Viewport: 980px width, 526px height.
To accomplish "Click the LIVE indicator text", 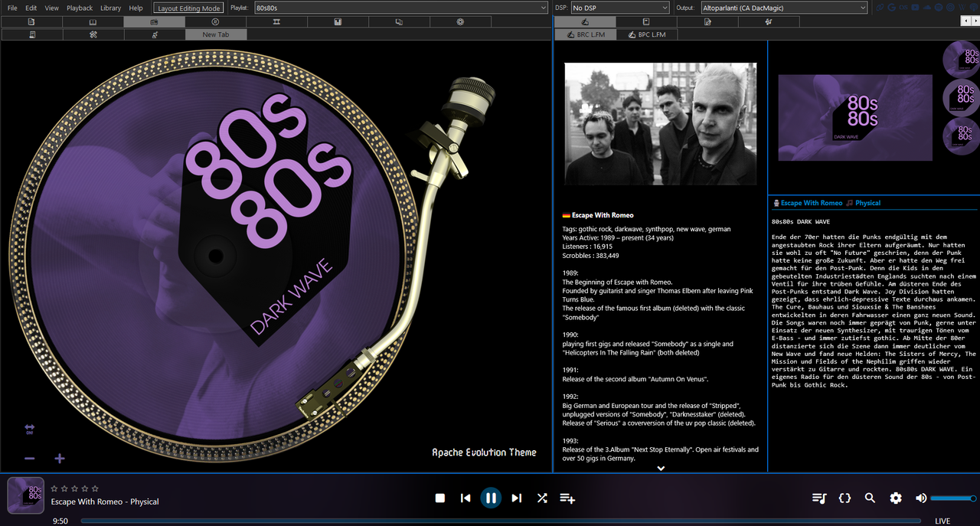I will (x=942, y=521).
